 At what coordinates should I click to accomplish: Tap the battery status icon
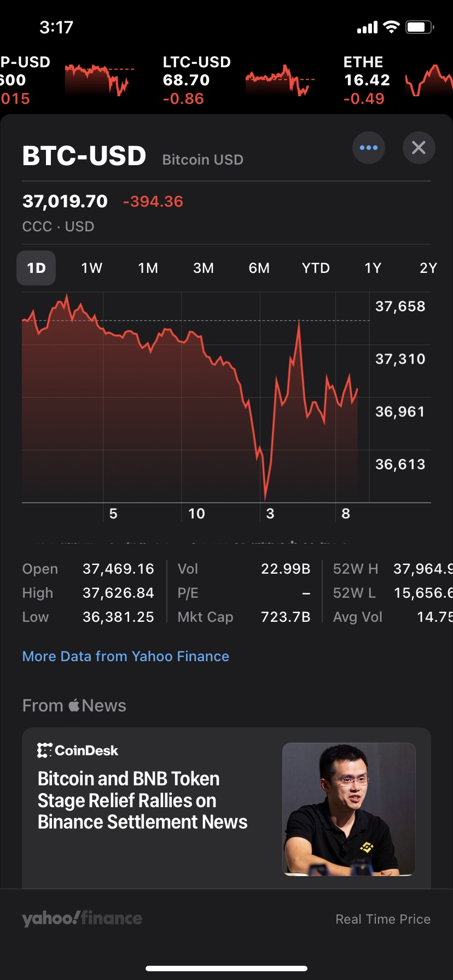420,27
